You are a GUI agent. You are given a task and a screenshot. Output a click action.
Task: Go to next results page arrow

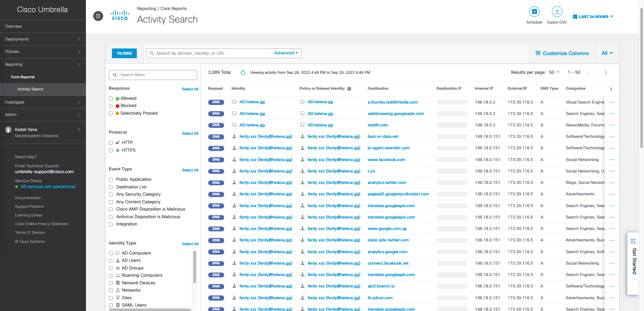click(x=605, y=73)
